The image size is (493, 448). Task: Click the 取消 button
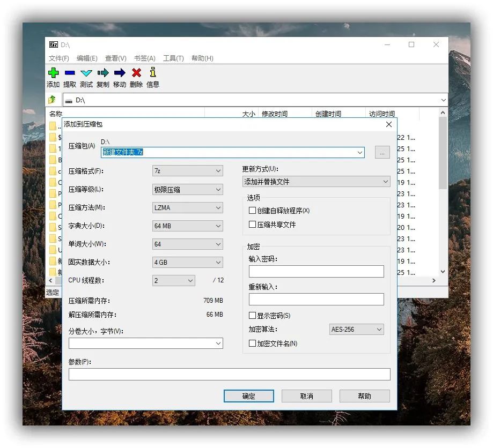pos(307,396)
